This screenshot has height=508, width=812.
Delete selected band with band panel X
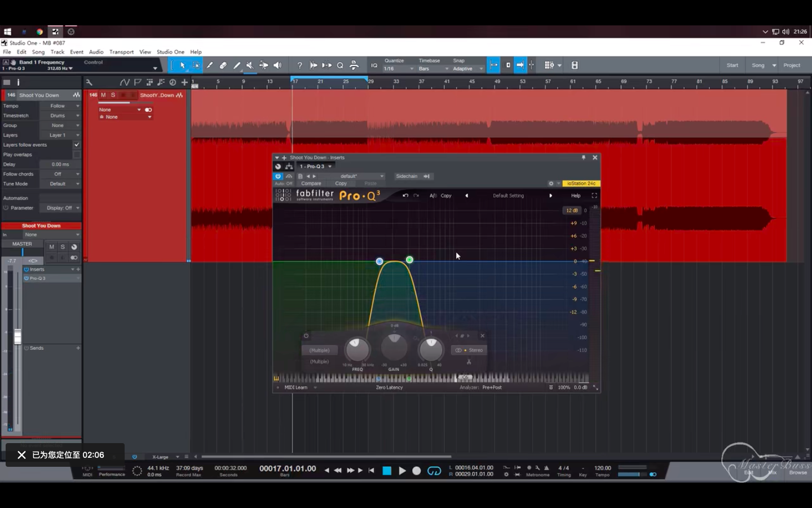[x=482, y=336]
